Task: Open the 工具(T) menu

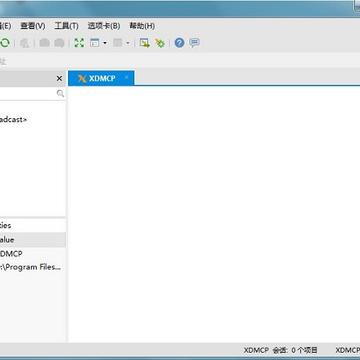Action: coord(66,26)
